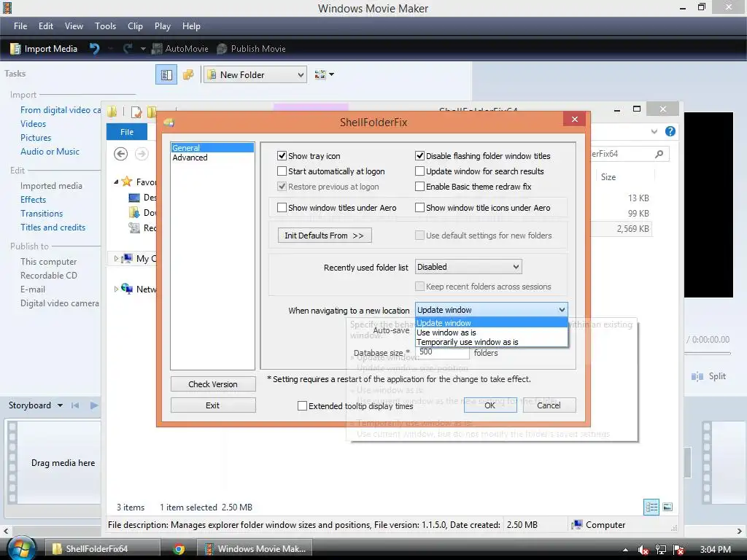Click storyboard rewind control
This screenshot has height=560, width=747.
[x=75, y=405]
